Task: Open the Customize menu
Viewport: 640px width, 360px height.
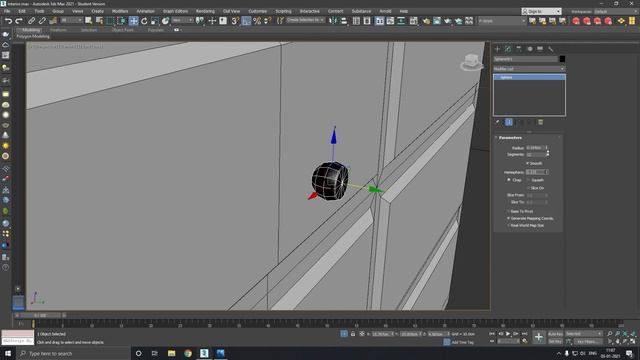Action: [x=257, y=11]
